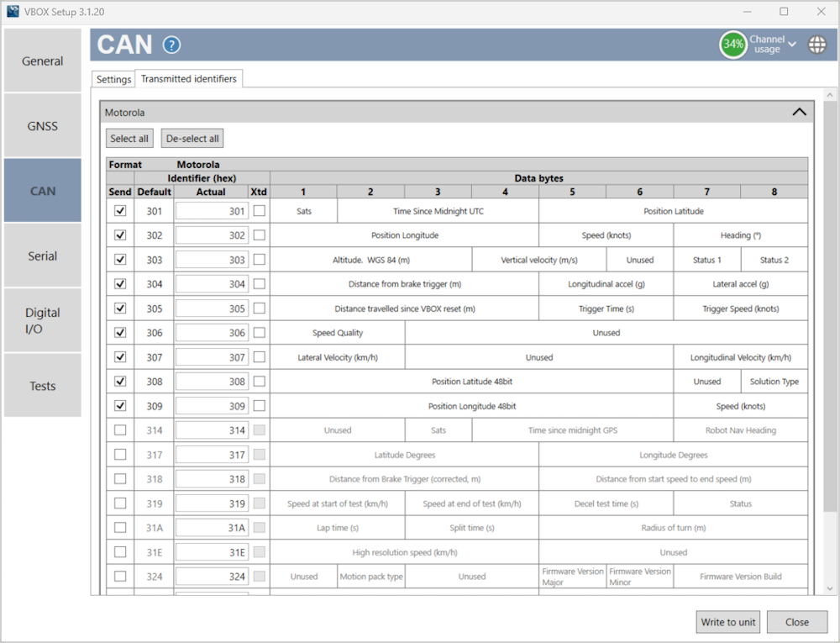The width and height of the screenshot is (840, 643).
Task: Open the Tests sidebar section
Action: point(42,385)
